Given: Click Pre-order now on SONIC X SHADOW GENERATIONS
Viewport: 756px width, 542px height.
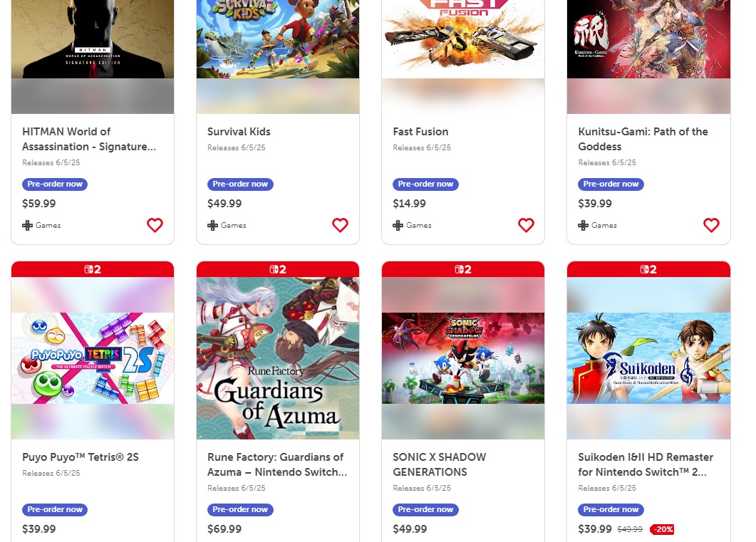Looking at the screenshot, I should pos(425,510).
